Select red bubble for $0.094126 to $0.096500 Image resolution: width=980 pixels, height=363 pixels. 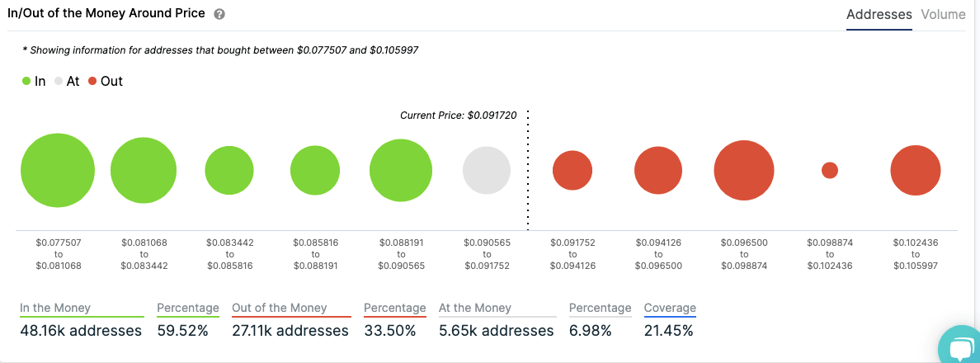[x=658, y=171]
